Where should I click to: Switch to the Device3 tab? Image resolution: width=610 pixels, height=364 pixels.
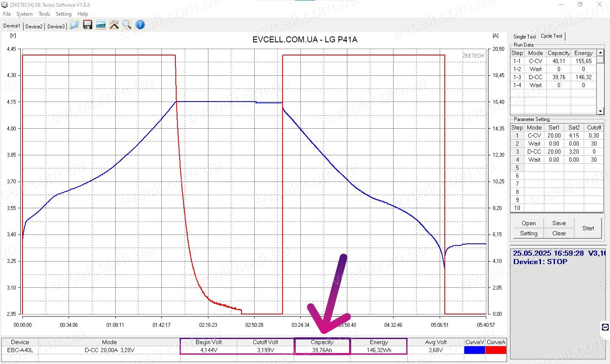(x=56, y=26)
